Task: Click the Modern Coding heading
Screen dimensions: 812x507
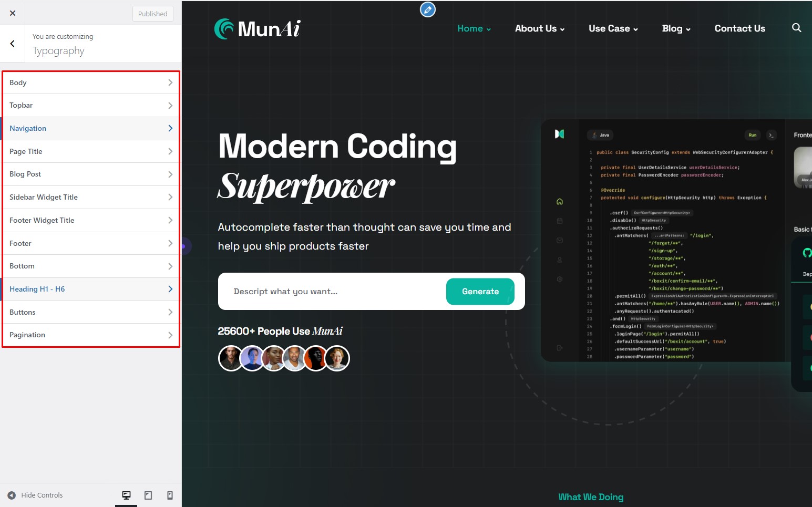Action: point(337,147)
